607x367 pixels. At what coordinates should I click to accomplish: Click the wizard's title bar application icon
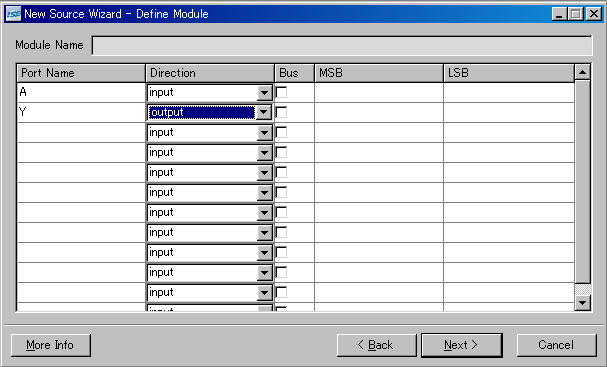tap(13, 14)
